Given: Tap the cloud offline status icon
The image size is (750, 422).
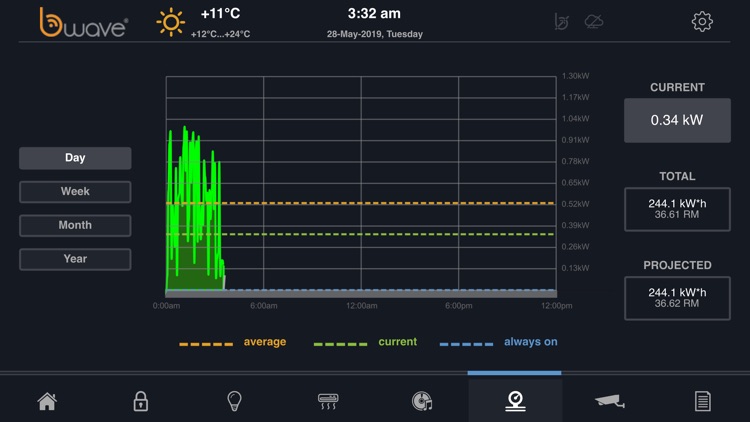Looking at the screenshot, I should point(594,22).
